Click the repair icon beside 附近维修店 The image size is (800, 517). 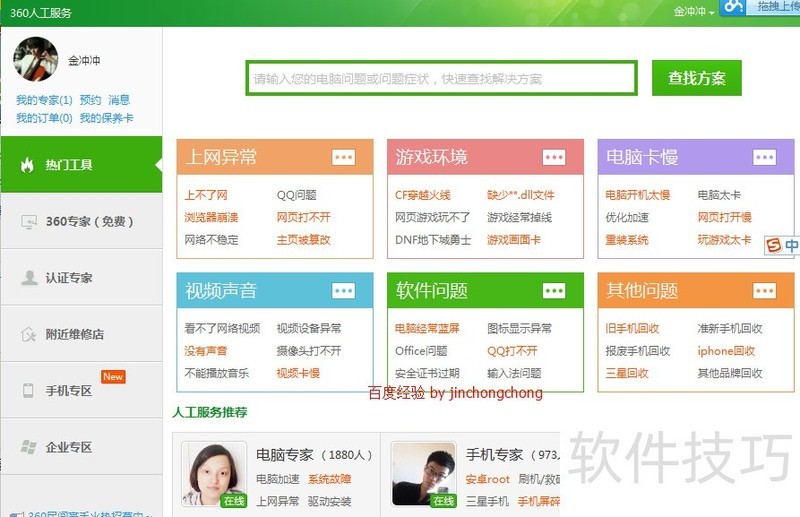[x=29, y=334]
